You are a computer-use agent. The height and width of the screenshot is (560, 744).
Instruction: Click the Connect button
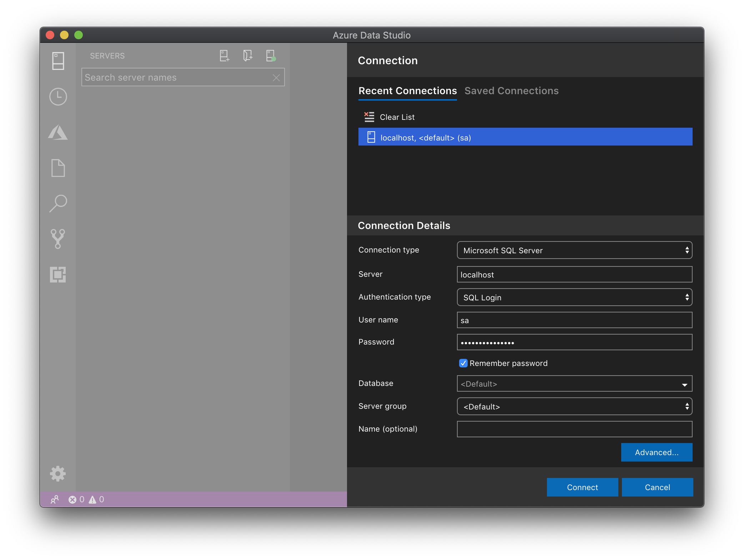click(x=582, y=487)
